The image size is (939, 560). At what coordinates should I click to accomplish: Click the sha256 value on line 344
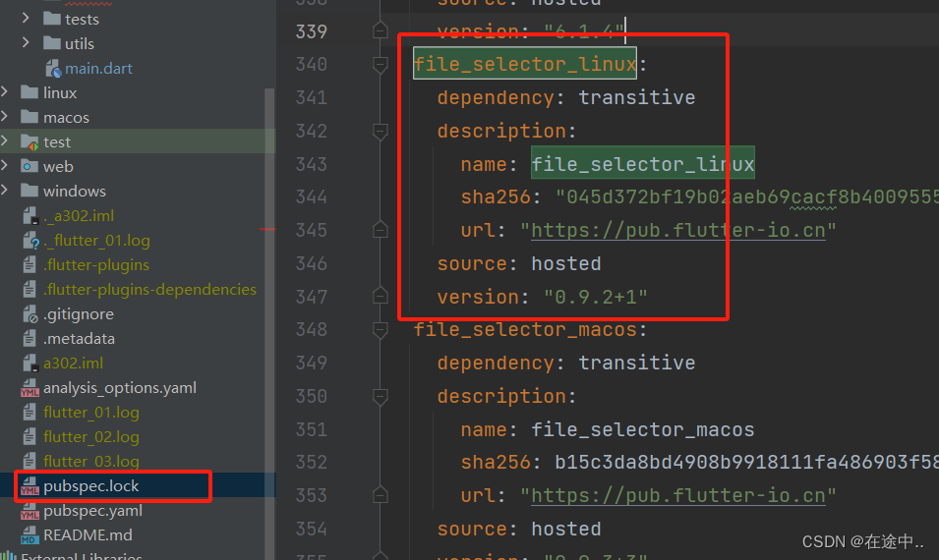tap(746, 196)
